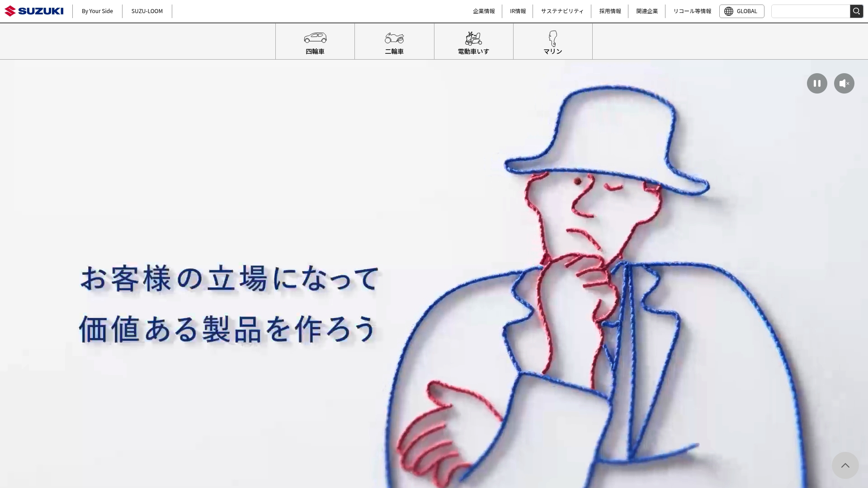The image size is (868, 488).
Task: Toggle the hero video mute button
Action: tap(844, 83)
